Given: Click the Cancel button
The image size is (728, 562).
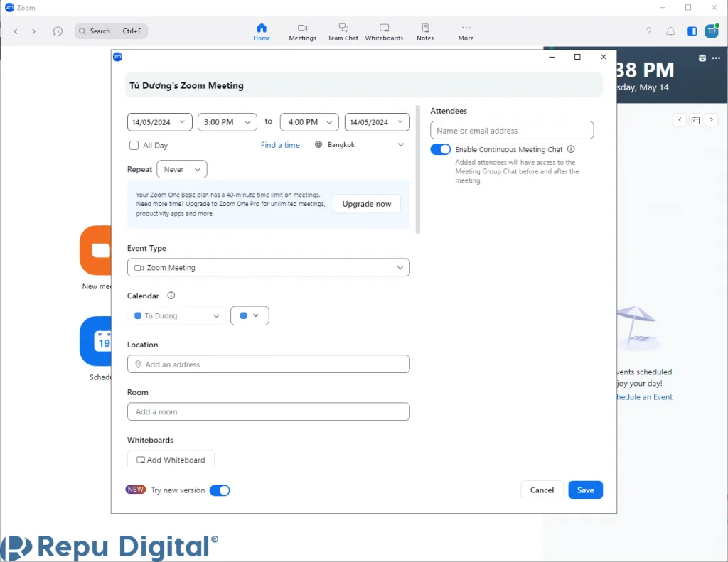Looking at the screenshot, I should pos(542,490).
